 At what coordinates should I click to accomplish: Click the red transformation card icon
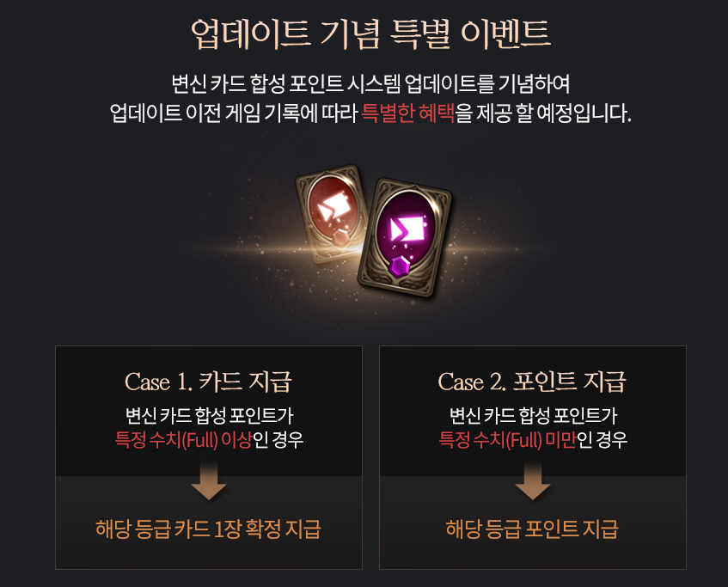tap(331, 214)
